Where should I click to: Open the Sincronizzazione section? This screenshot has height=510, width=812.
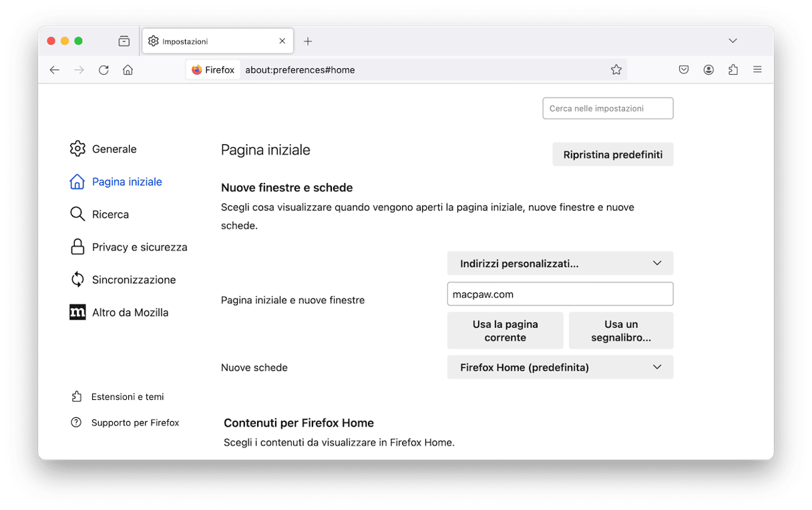pyautogui.click(x=123, y=280)
